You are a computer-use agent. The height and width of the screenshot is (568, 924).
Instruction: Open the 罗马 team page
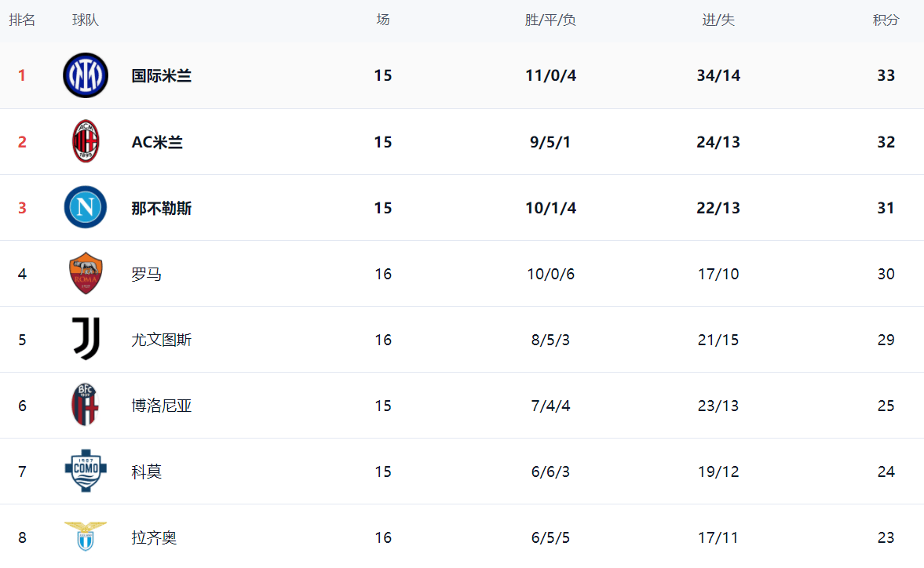click(x=147, y=274)
